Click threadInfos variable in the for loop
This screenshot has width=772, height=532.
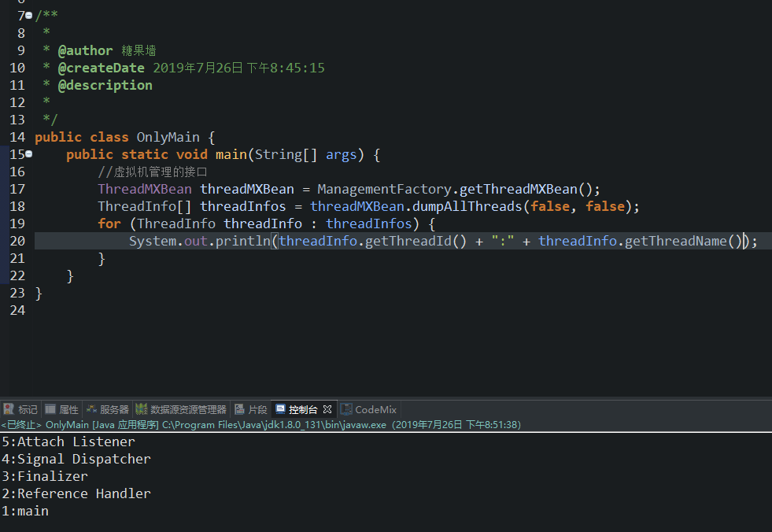coord(369,224)
